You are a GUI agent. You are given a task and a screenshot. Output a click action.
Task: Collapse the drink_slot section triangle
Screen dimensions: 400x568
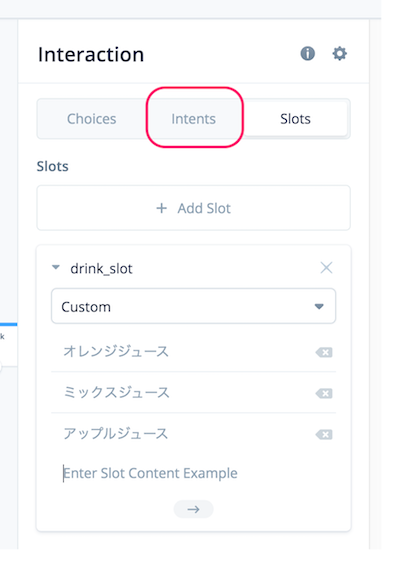pyautogui.click(x=56, y=267)
